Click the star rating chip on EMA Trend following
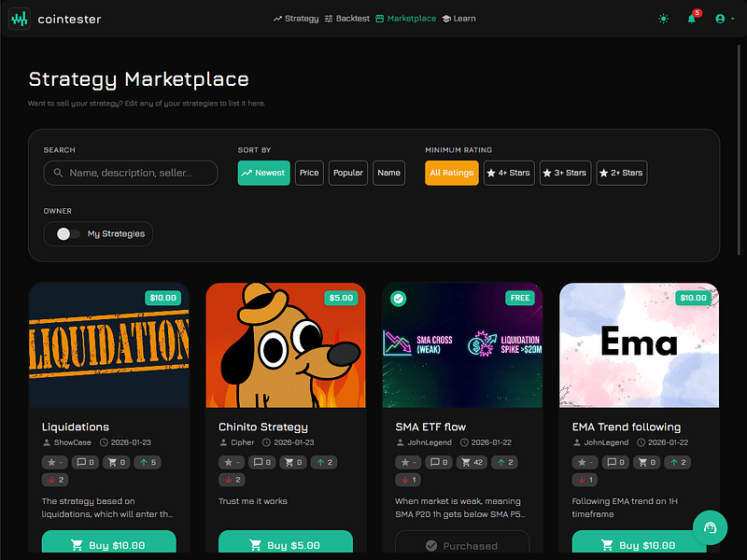The width and height of the screenshot is (747, 560). coord(585,462)
